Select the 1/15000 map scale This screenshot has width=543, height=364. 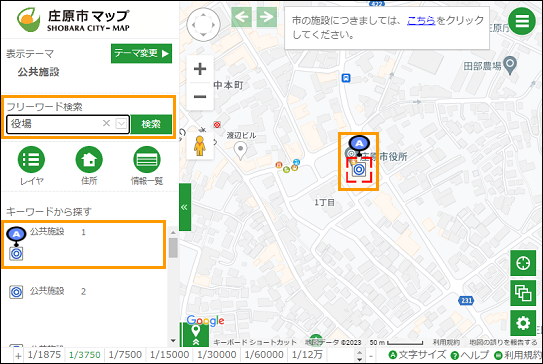coord(169,355)
